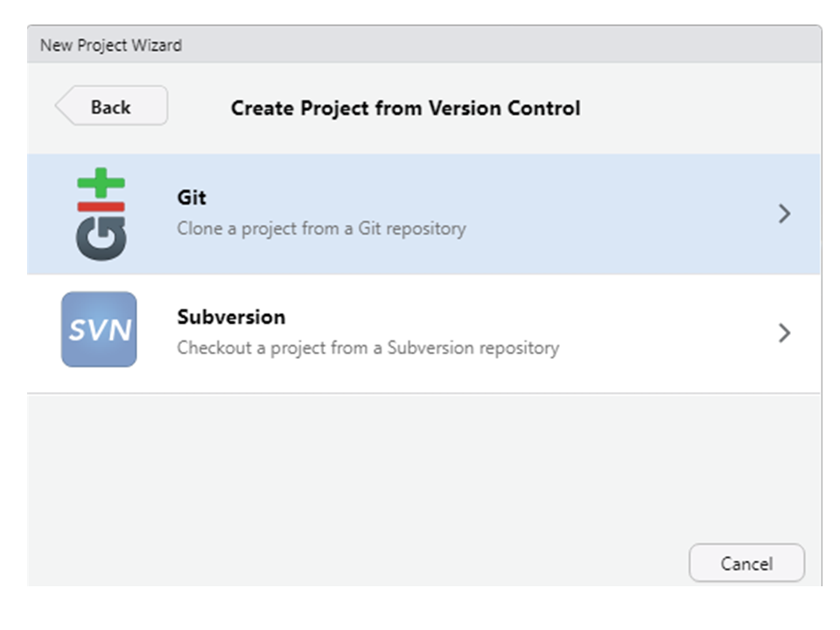Click the white SVN lettering in the icon
Screen dimensions: 840x630
point(100,330)
